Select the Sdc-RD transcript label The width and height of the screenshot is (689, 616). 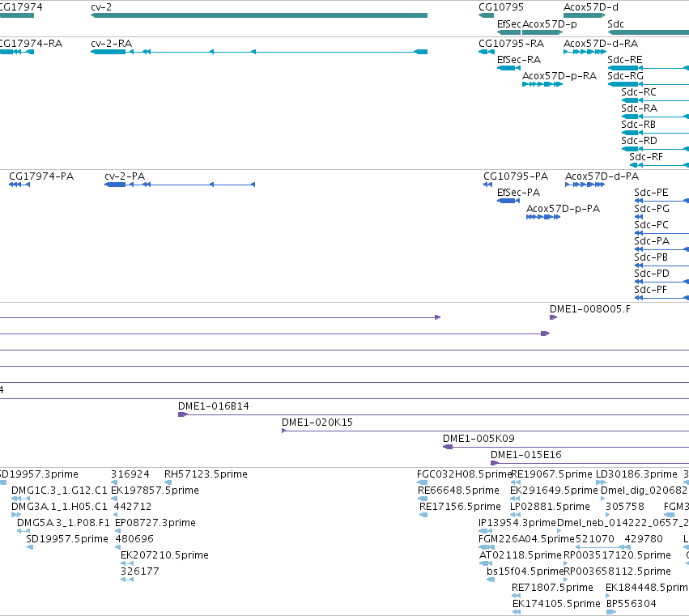pyautogui.click(x=640, y=141)
